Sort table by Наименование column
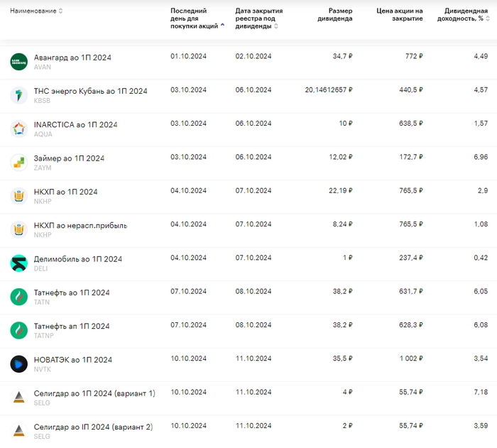The height and width of the screenshot is (448, 497). pos(35,11)
